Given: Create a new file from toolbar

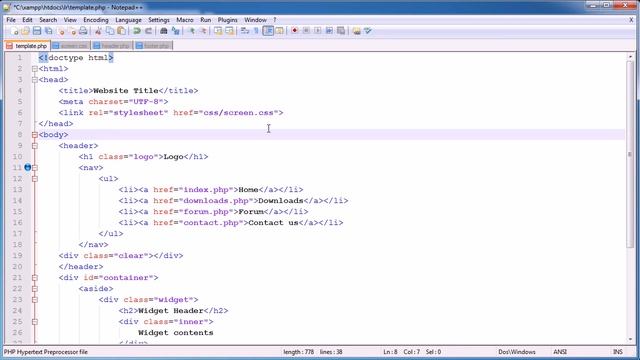Looking at the screenshot, I should coord(14,31).
